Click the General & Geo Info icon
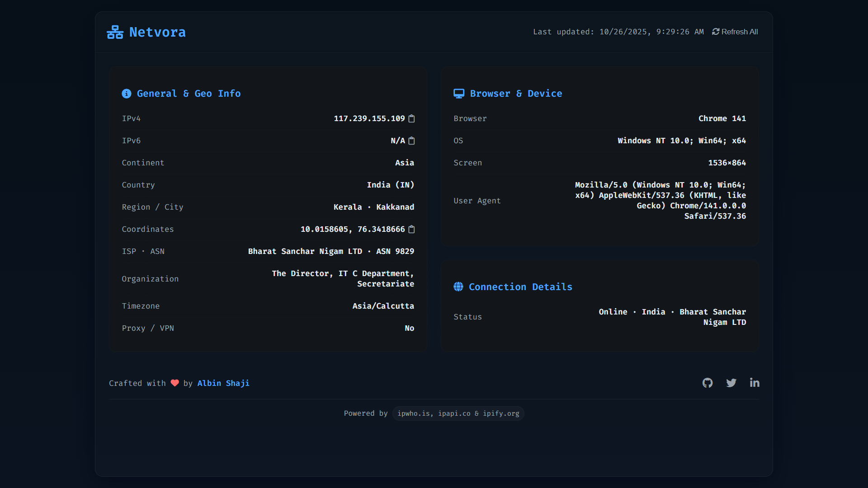The height and width of the screenshot is (488, 868). point(127,94)
